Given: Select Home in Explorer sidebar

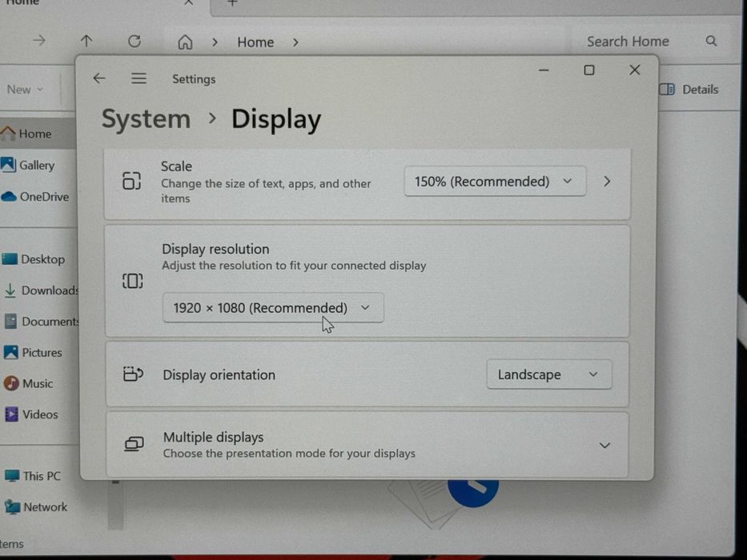Looking at the screenshot, I should (37, 134).
